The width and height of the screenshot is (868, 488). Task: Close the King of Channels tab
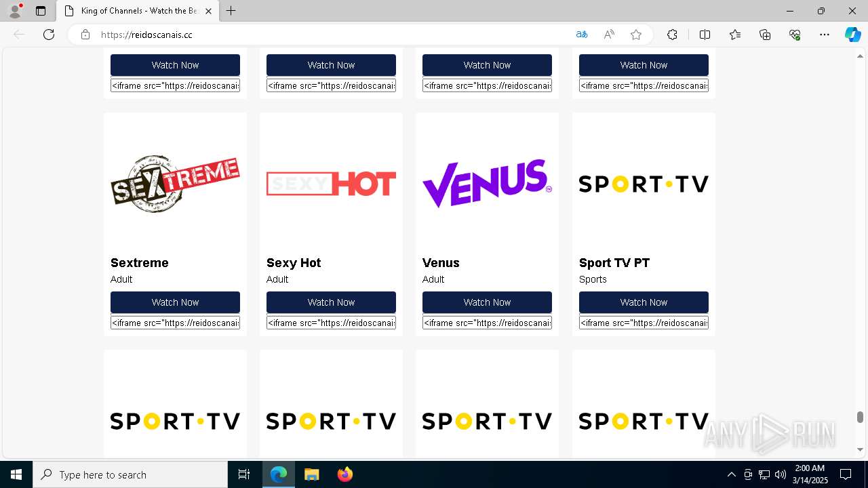coord(209,11)
